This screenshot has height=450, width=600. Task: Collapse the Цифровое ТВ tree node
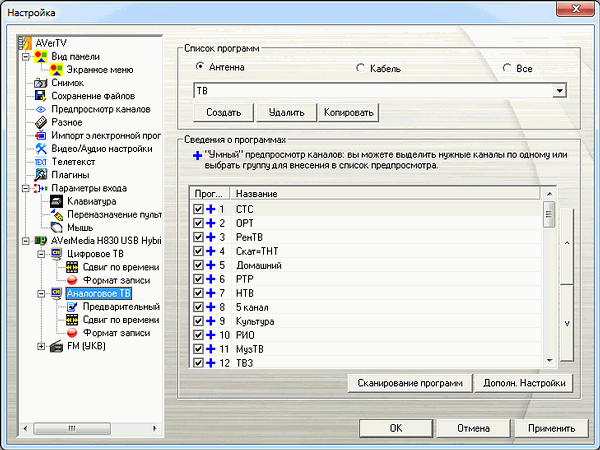click(x=41, y=254)
